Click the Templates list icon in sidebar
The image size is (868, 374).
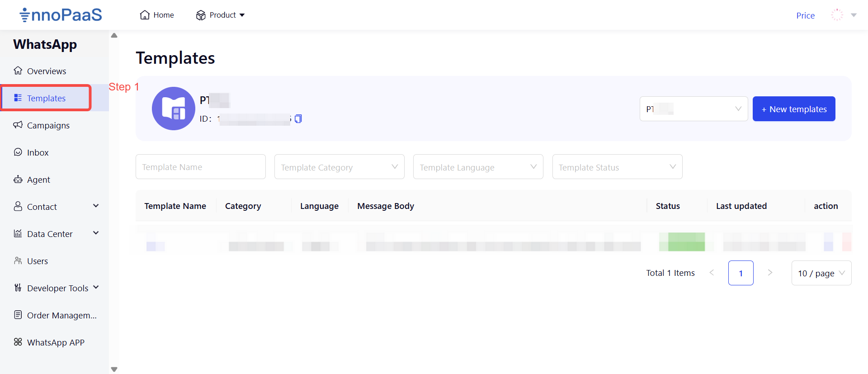pyautogui.click(x=18, y=98)
